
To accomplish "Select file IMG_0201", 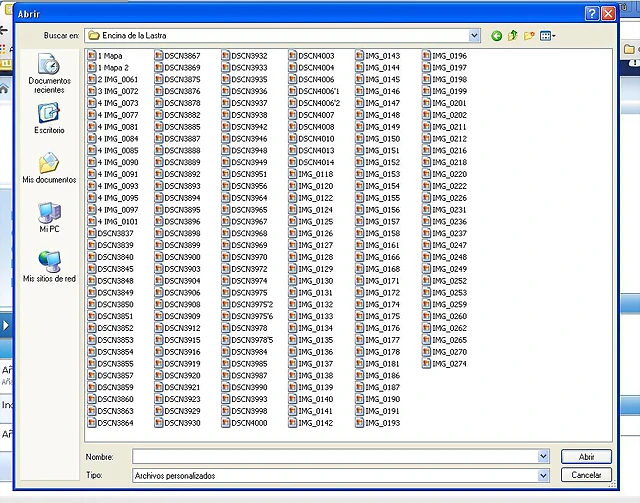I will click(x=444, y=103).
